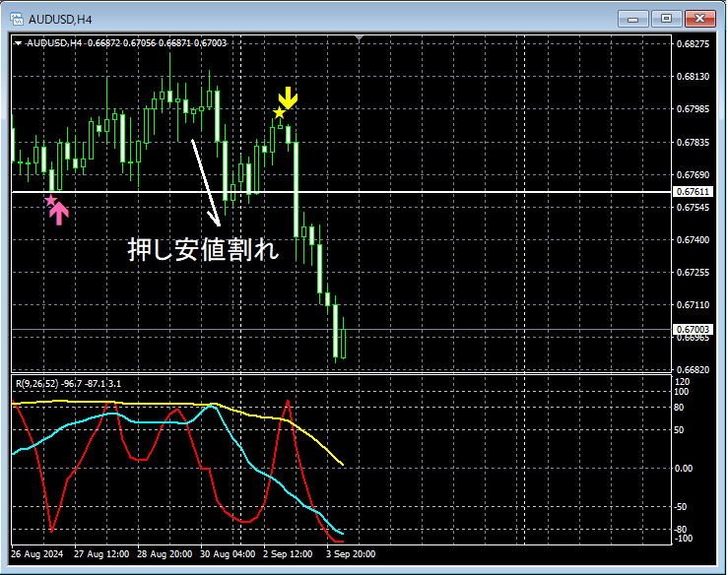Image resolution: width=728 pixels, height=575 pixels.
Task: Click the yellow down arrow signal
Action: tap(288, 97)
